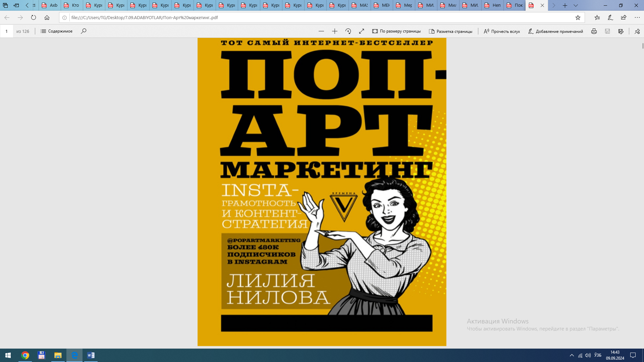The height and width of the screenshot is (362, 644).
Task: Rotate the PDF page
Action: point(348,31)
